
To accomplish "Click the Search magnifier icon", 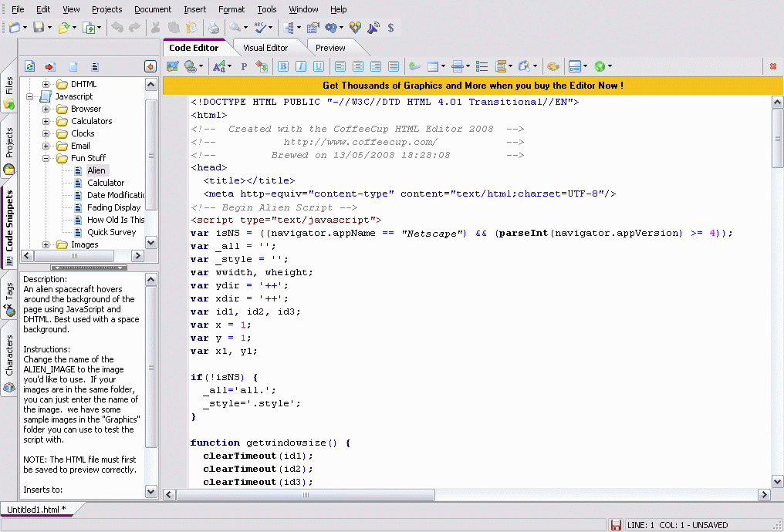I will [235, 28].
